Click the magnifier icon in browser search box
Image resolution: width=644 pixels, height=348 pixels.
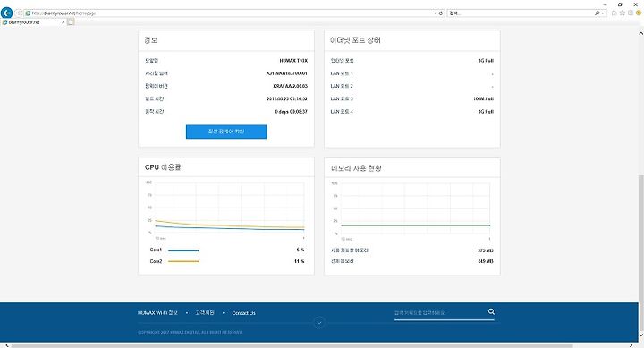(597, 13)
